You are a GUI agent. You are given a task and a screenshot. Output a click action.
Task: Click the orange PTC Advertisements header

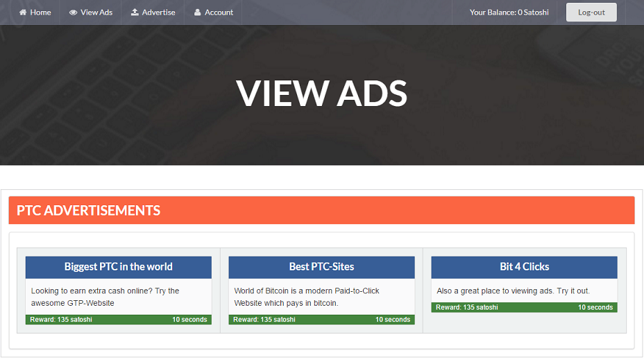click(x=321, y=211)
